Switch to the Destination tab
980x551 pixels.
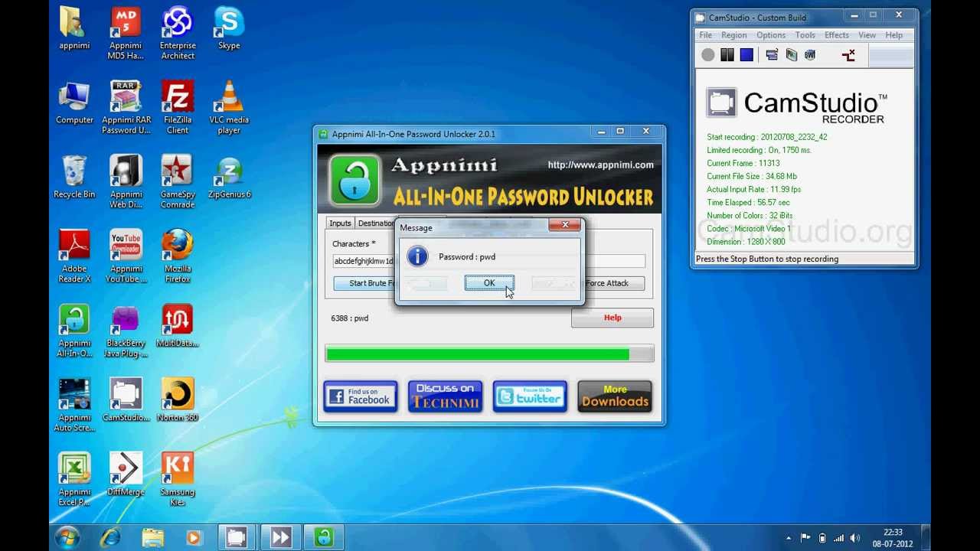[x=377, y=223]
